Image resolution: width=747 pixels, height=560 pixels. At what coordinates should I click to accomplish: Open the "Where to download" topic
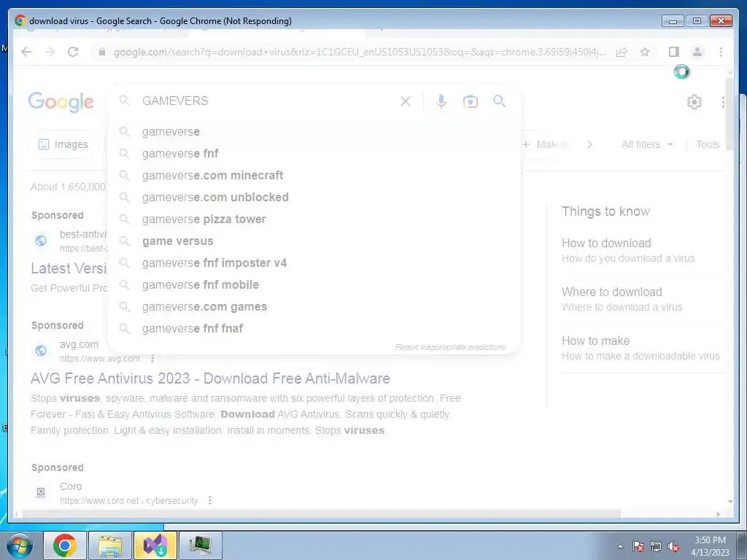pos(612,292)
